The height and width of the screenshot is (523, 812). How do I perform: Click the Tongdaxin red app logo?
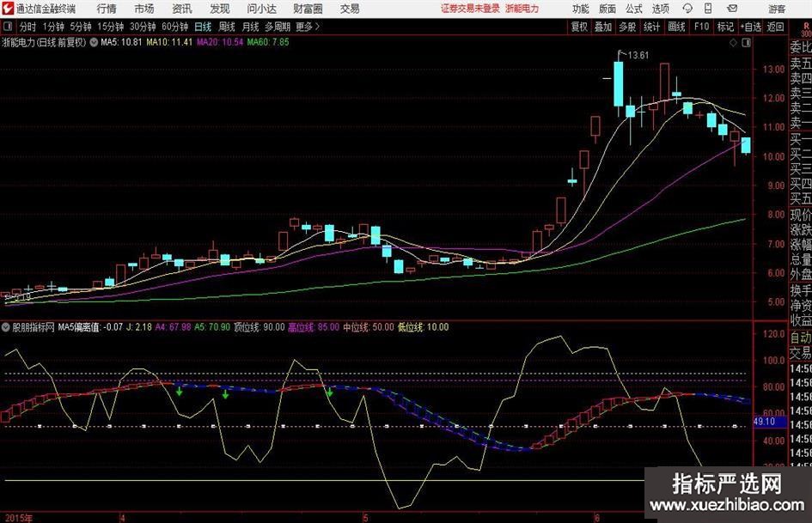point(9,9)
